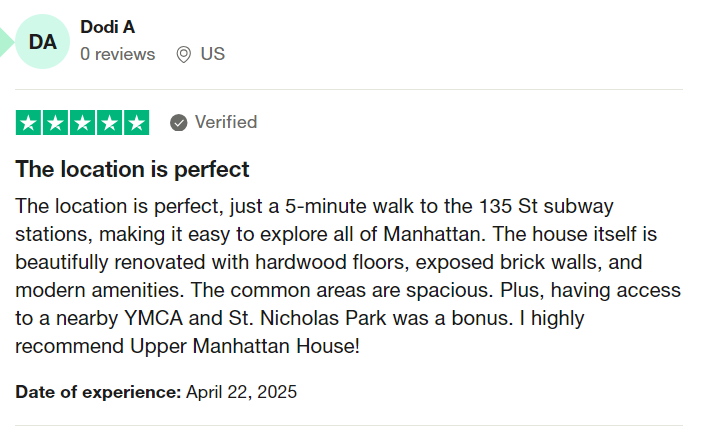Screen dimensions: 706x440
Task: Click the review body paragraph
Action: coord(348,276)
